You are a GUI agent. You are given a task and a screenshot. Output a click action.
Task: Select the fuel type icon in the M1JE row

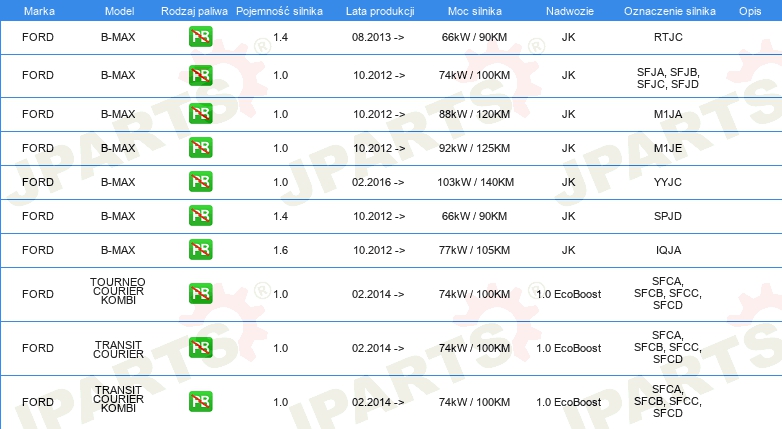coord(200,148)
